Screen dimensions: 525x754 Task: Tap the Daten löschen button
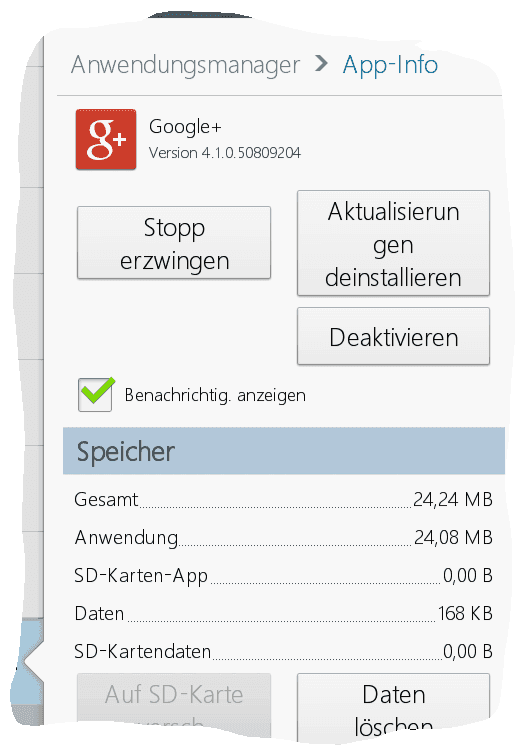[393, 707]
